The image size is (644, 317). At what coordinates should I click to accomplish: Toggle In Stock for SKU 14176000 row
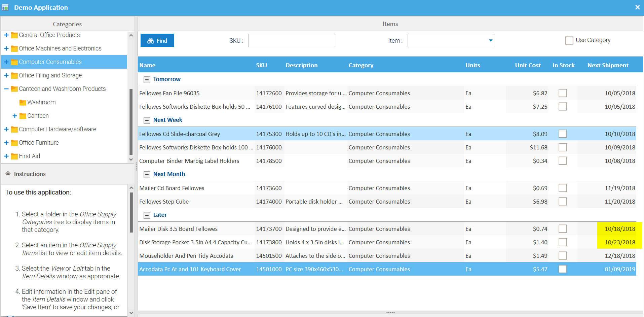(x=563, y=147)
